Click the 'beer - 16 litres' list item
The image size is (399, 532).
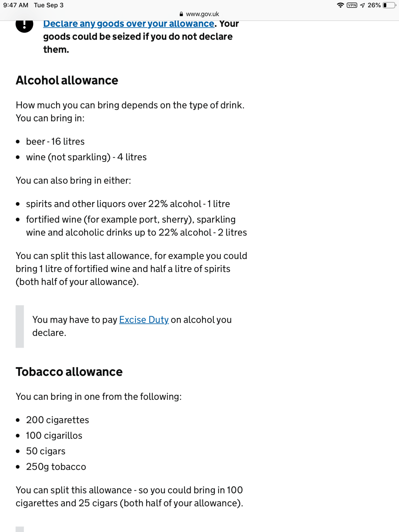point(55,142)
